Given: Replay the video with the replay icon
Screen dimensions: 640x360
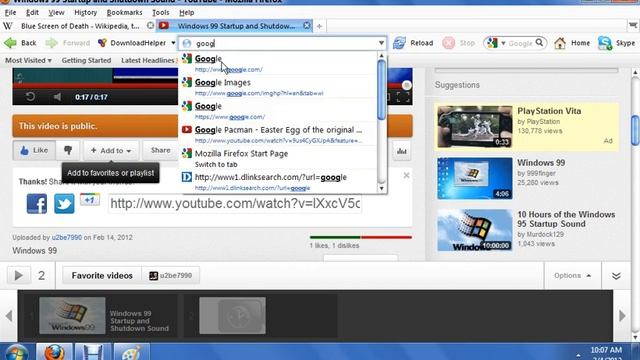Looking at the screenshot, I should click(30, 97).
